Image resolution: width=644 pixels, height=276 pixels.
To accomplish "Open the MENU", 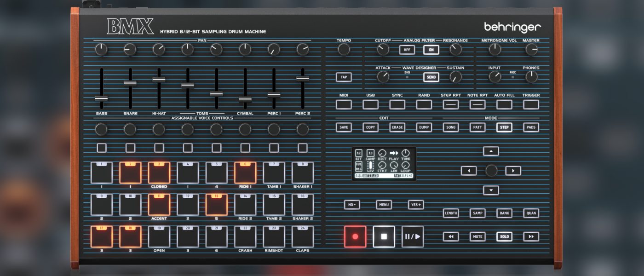I will pyautogui.click(x=384, y=204).
